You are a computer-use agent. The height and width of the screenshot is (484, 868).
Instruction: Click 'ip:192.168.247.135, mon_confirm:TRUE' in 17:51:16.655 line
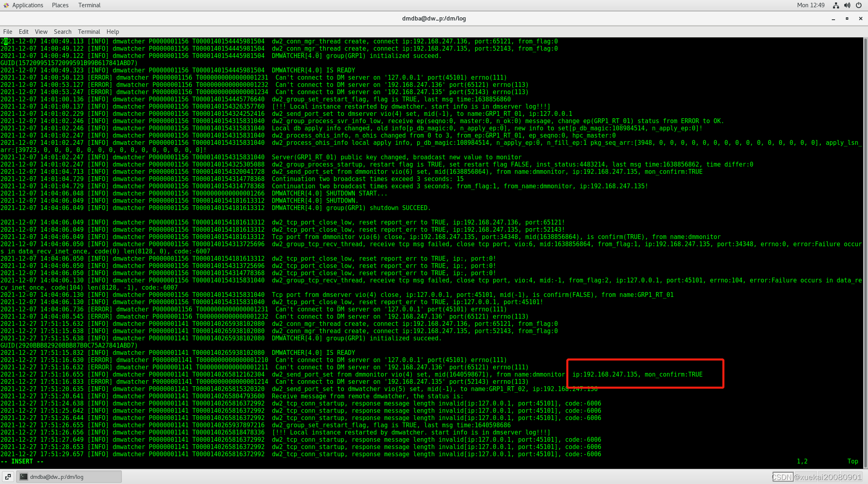638,375
